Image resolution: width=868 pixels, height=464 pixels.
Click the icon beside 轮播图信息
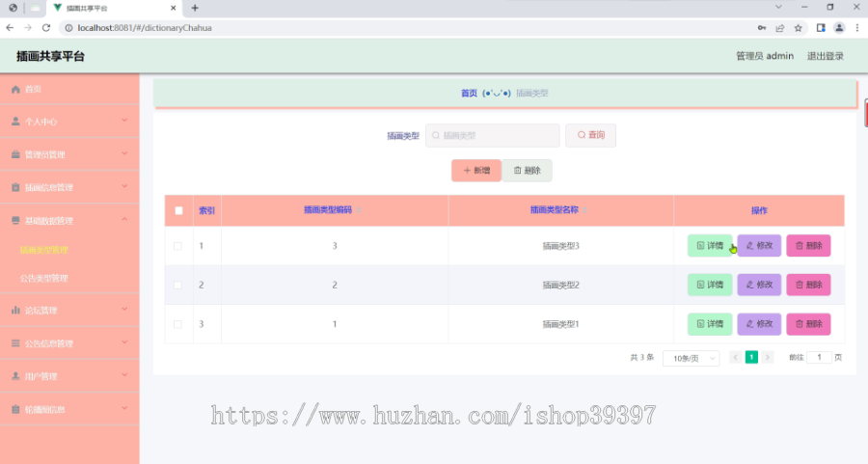(x=15, y=409)
